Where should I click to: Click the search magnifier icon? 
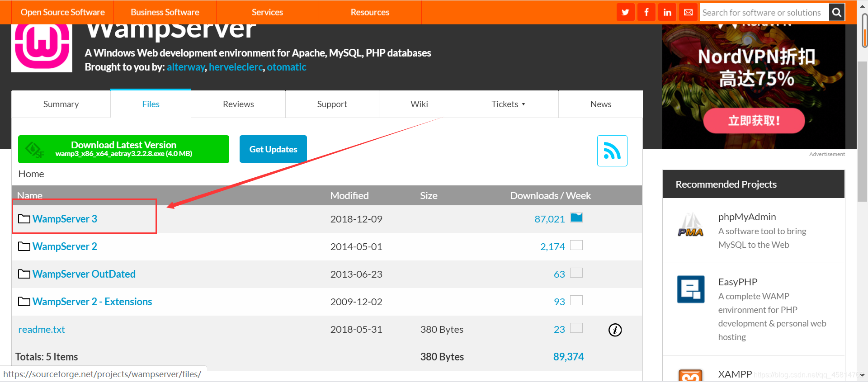[837, 12]
